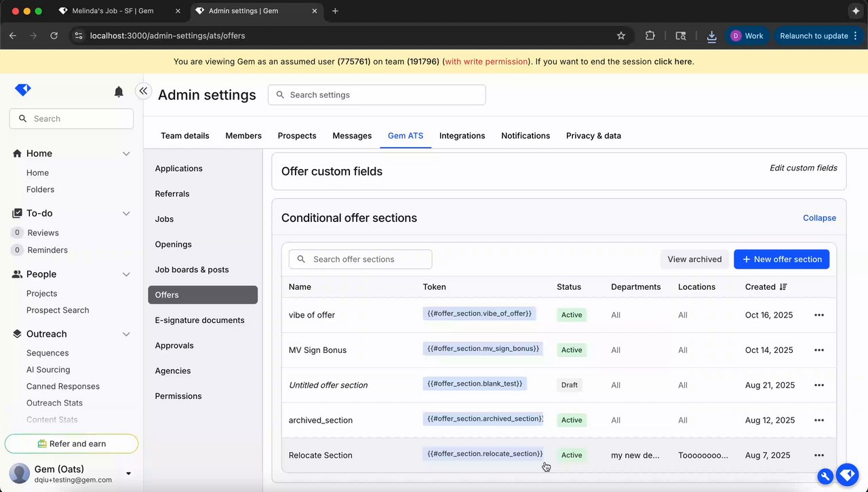Collapse sidebar with double-chevron icon
868x492 pixels.
pos(143,91)
